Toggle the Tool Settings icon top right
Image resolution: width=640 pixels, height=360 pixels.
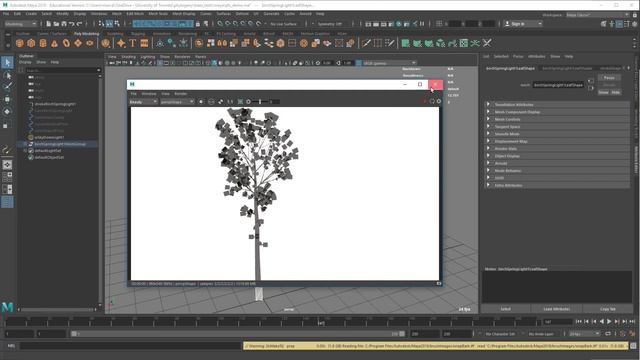(x=627, y=24)
